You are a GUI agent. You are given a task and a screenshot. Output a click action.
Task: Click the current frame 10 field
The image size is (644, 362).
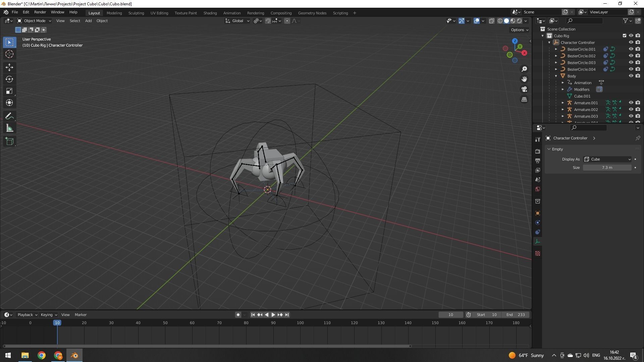[451, 315]
